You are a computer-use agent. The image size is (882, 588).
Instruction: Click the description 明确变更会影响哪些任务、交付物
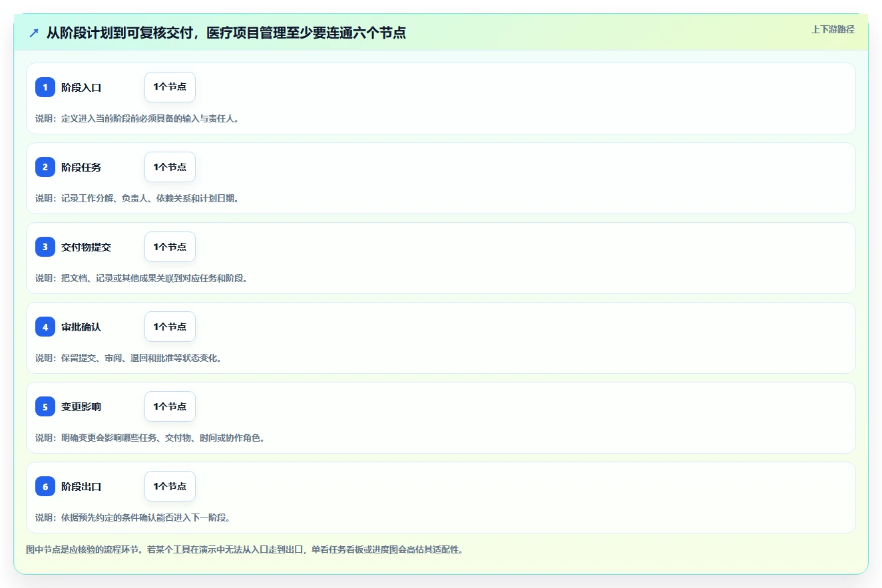click(x=150, y=438)
